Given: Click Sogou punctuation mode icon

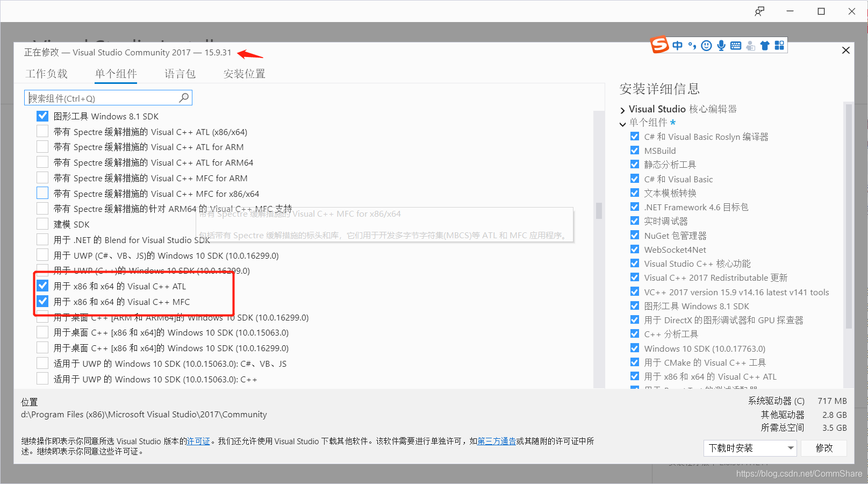Looking at the screenshot, I should (x=692, y=46).
